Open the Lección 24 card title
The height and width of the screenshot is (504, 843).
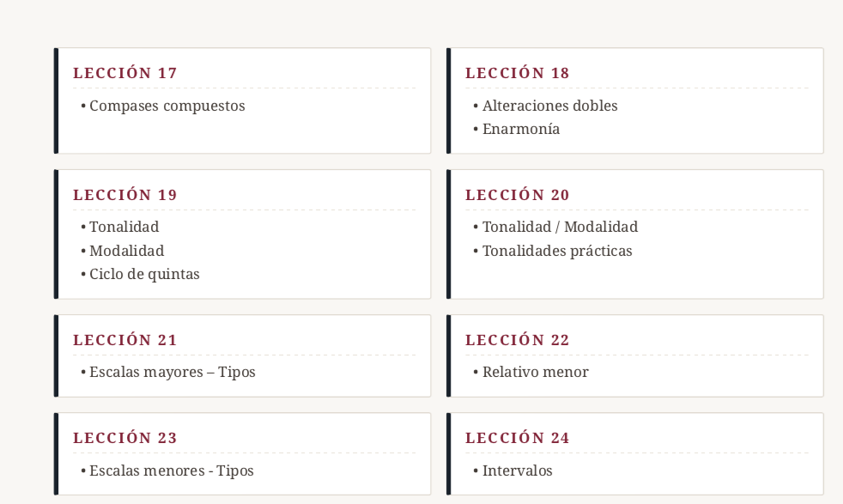[x=517, y=438]
